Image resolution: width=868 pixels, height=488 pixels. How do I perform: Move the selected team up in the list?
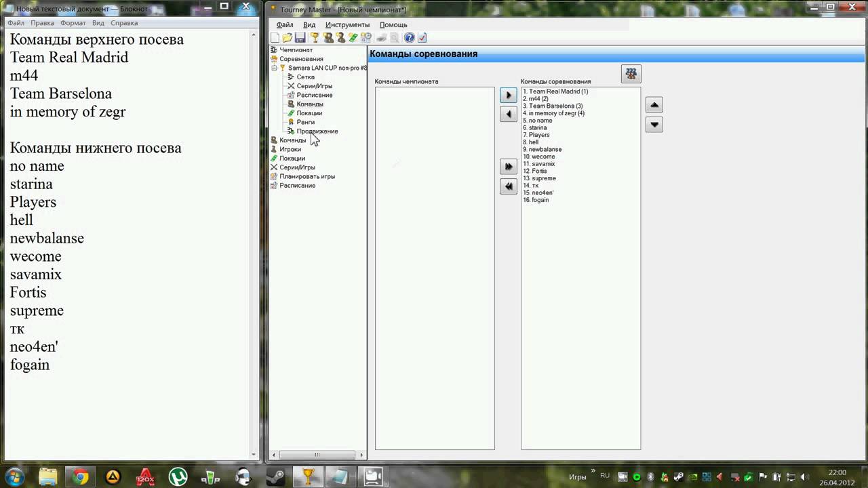tap(654, 105)
